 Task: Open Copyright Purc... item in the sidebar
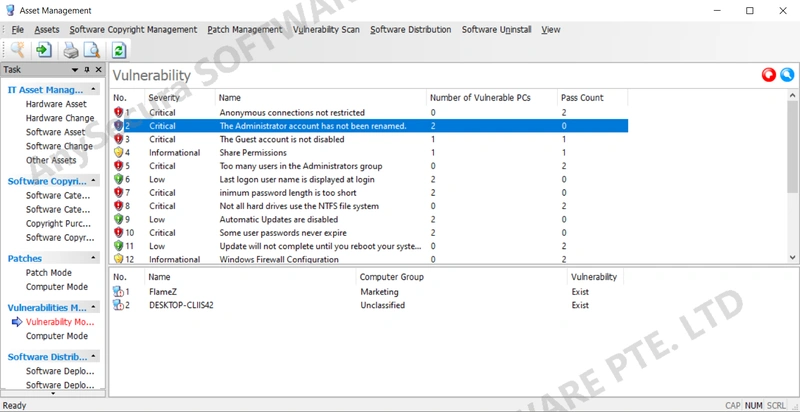pos(58,223)
